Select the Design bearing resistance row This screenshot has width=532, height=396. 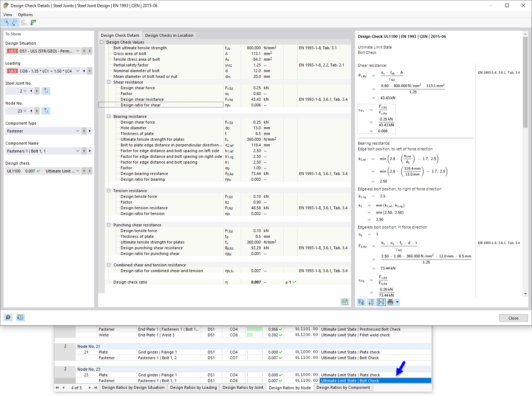click(225, 174)
